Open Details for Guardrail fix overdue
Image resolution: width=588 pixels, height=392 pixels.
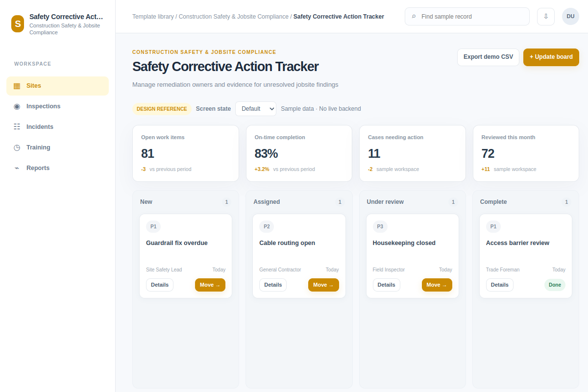pyautogui.click(x=160, y=285)
